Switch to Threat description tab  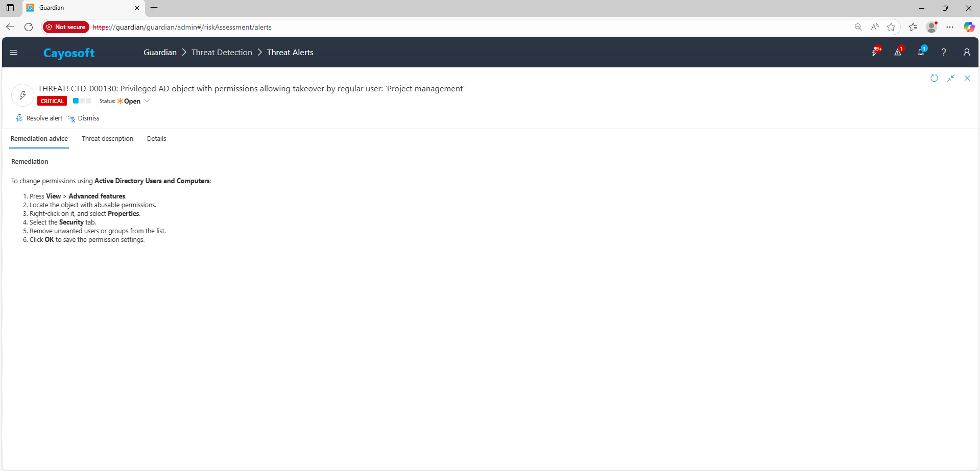(107, 139)
